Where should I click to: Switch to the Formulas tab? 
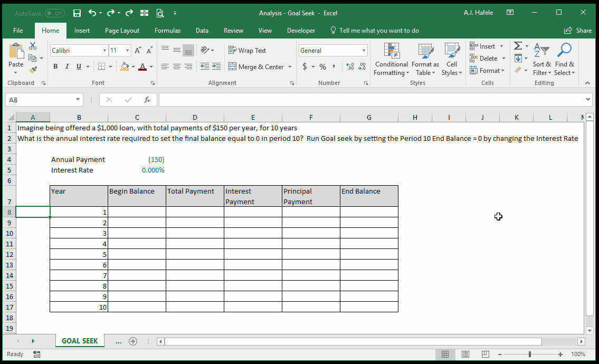167,31
